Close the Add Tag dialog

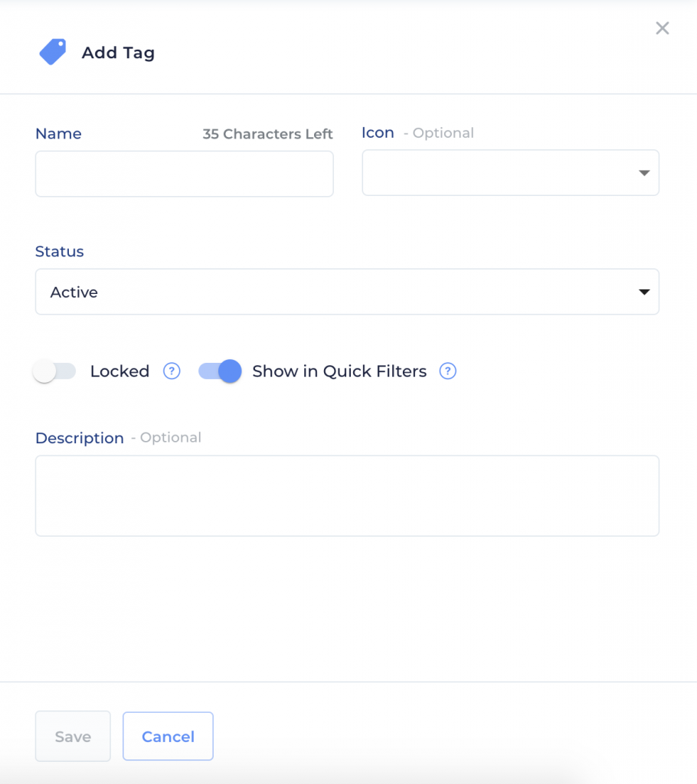pos(662,28)
